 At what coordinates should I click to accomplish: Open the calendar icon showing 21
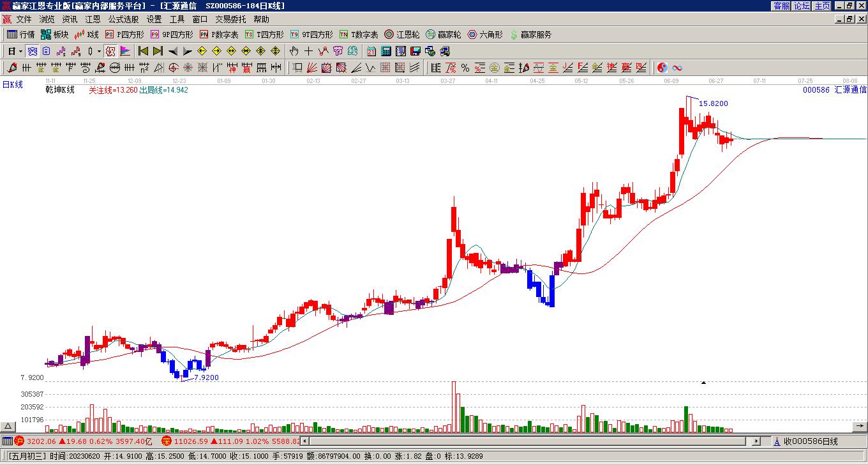(371, 51)
